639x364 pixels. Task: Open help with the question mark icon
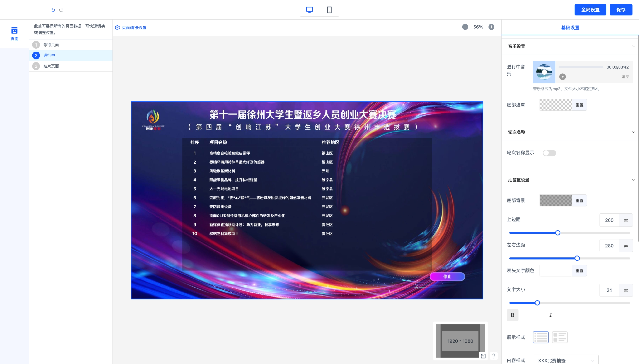tap(494, 356)
